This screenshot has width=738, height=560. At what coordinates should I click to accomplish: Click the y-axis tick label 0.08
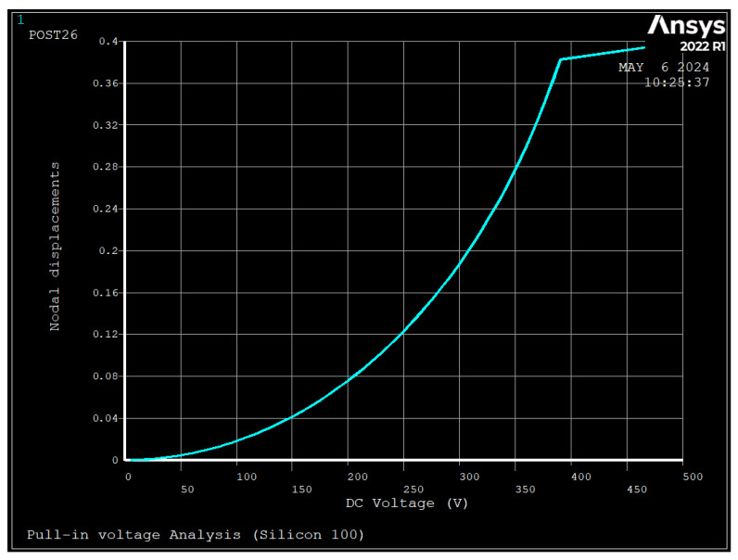point(106,376)
